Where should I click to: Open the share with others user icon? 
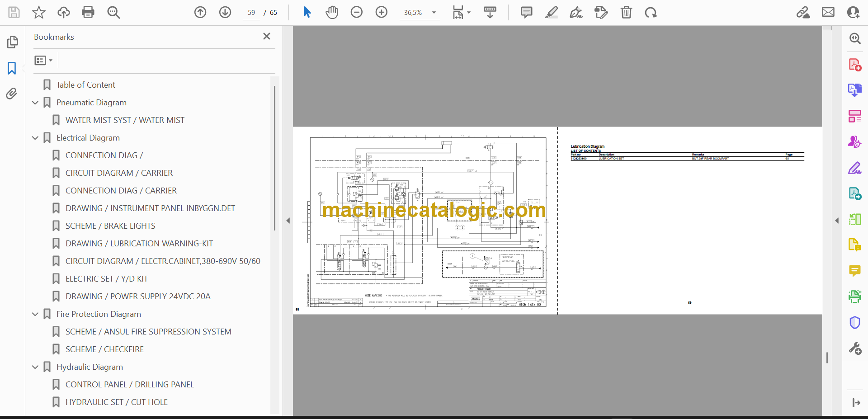point(853,12)
